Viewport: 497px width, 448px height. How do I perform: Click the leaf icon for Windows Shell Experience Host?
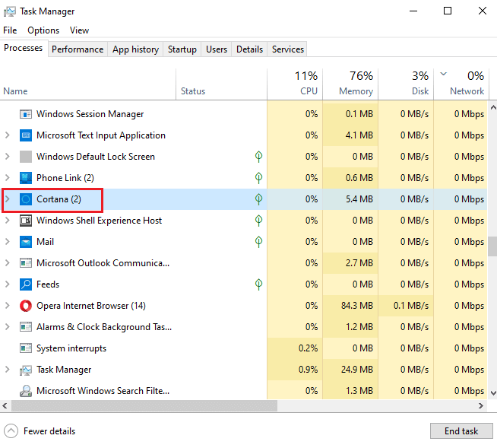pyautogui.click(x=258, y=220)
